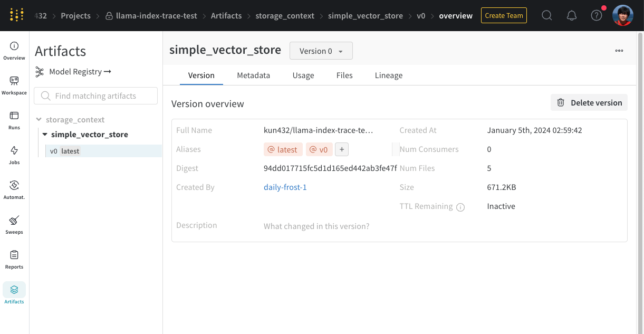
Task: Open the notifications bell
Action: (x=572, y=16)
